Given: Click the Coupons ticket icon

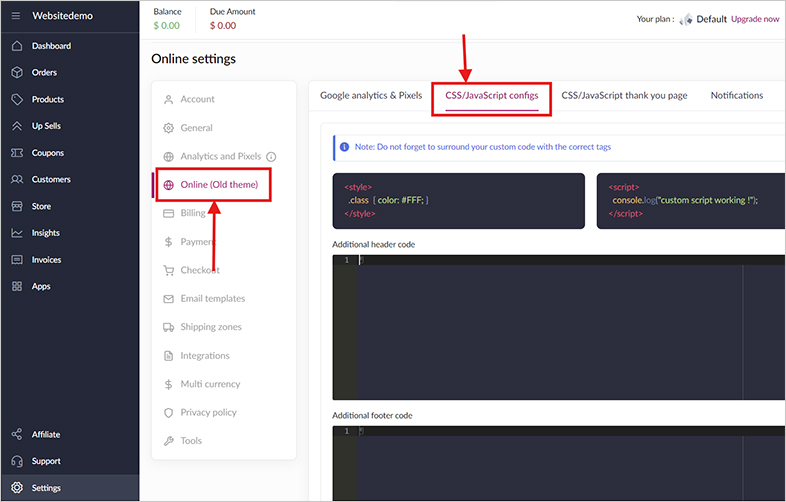Looking at the screenshot, I should (17, 152).
